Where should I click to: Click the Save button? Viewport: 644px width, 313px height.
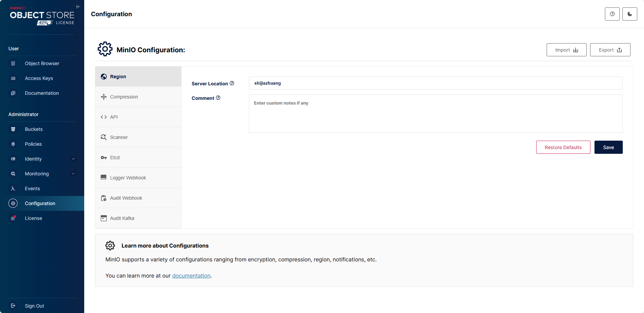point(608,147)
